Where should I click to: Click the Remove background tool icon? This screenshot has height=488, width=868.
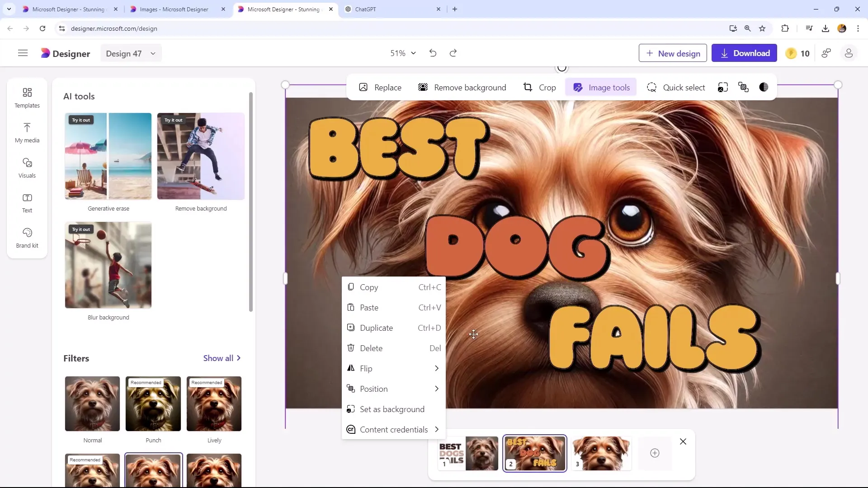click(x=422, y=88)
